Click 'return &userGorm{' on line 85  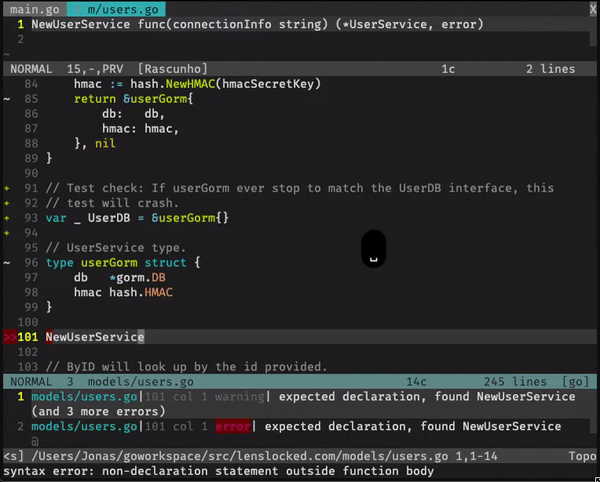134,99
